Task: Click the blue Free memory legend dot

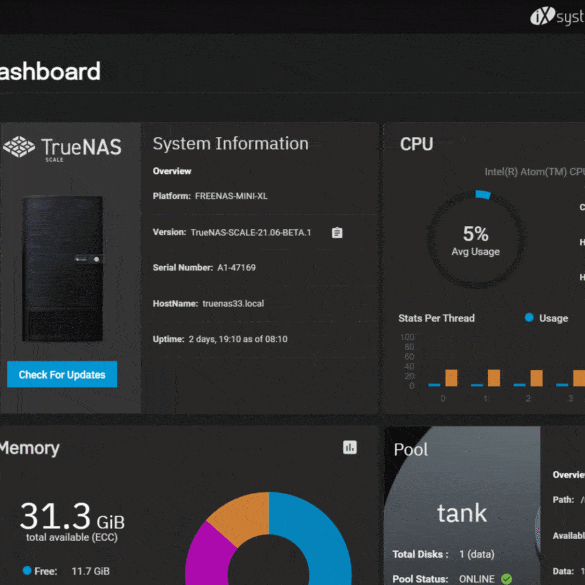Action: [x=27, y=570]
